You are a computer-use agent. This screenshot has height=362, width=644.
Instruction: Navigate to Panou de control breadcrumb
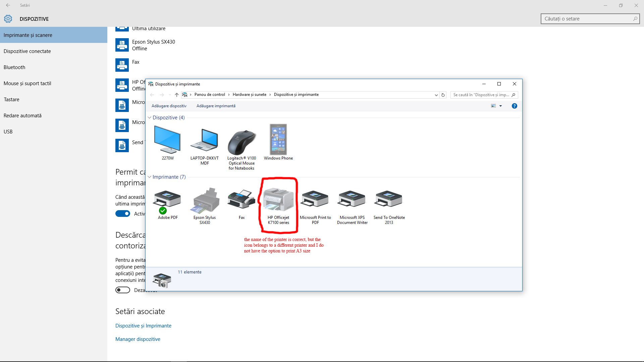210,95
